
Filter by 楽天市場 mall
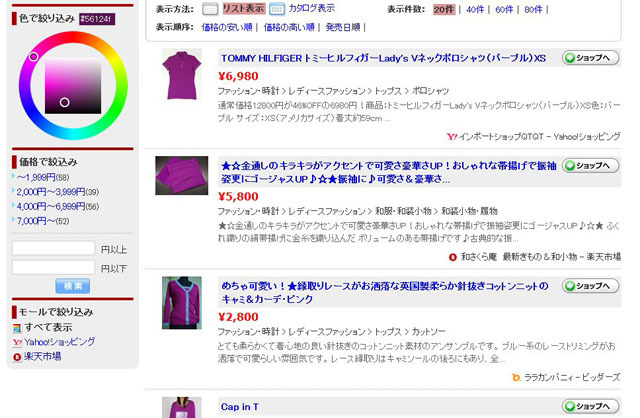[x=42, y=357]
